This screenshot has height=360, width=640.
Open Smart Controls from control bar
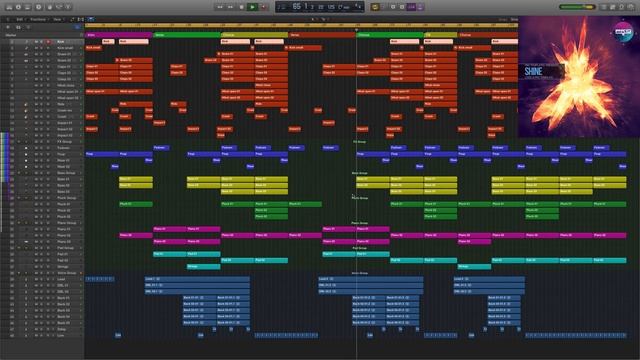tap(50, 7)
